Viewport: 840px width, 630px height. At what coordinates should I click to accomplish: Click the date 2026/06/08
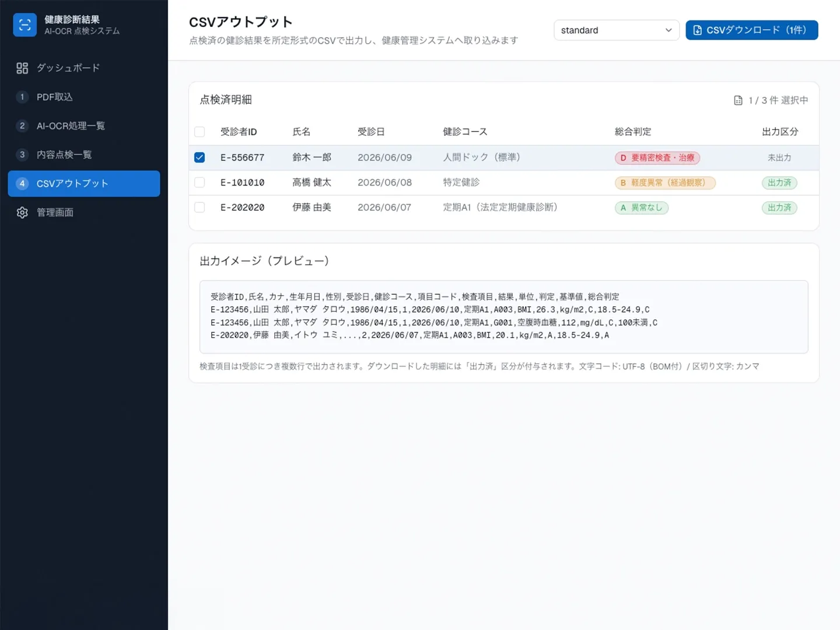pyautogui.click(x=384, y=183)
